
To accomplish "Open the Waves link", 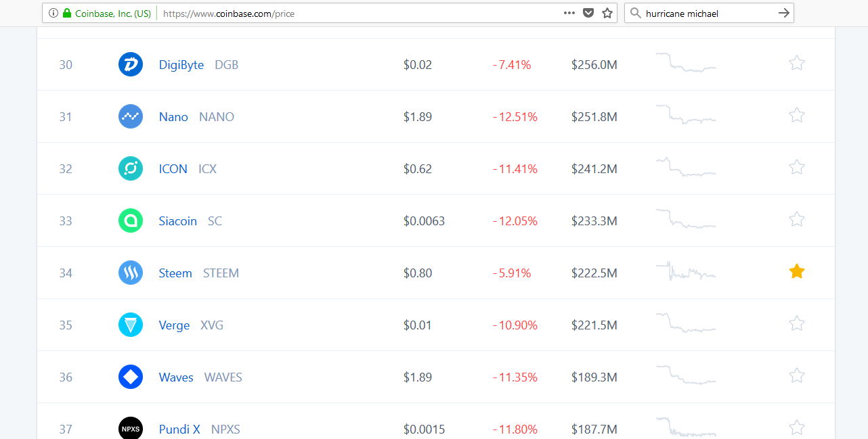I will [176, 377].
